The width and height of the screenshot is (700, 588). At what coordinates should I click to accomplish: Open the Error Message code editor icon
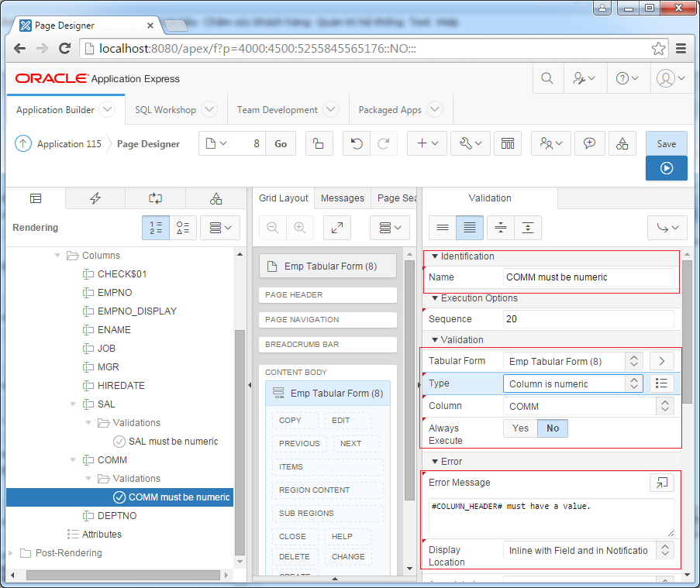pos(661,483)
